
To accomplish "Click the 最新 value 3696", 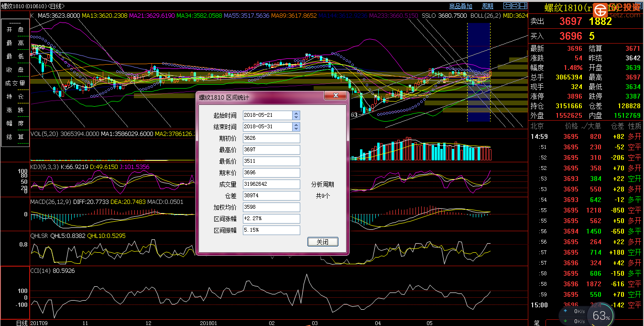I will 575,48.
